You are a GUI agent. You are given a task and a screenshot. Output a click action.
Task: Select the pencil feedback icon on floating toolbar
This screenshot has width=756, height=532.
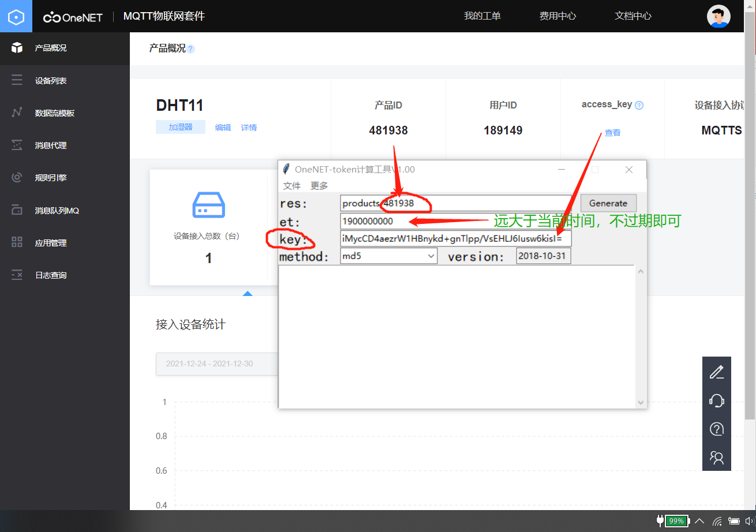716,372
